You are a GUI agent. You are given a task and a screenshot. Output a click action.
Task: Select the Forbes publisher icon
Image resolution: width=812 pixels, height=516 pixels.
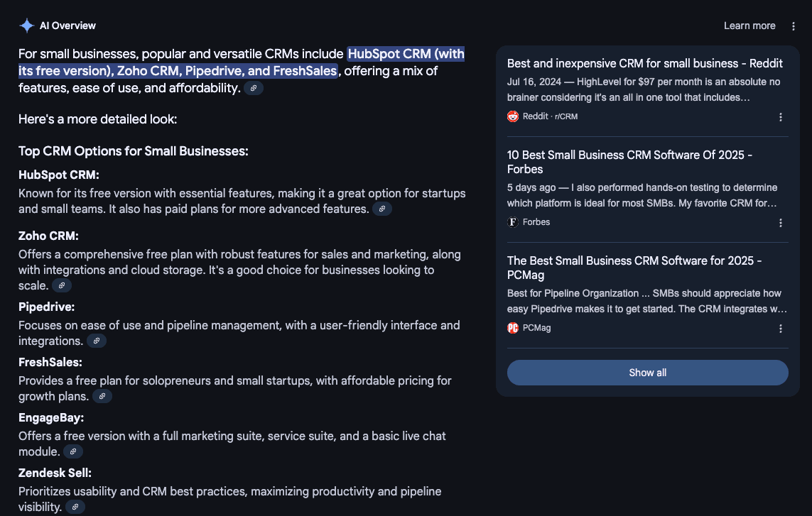pos(512,222)
